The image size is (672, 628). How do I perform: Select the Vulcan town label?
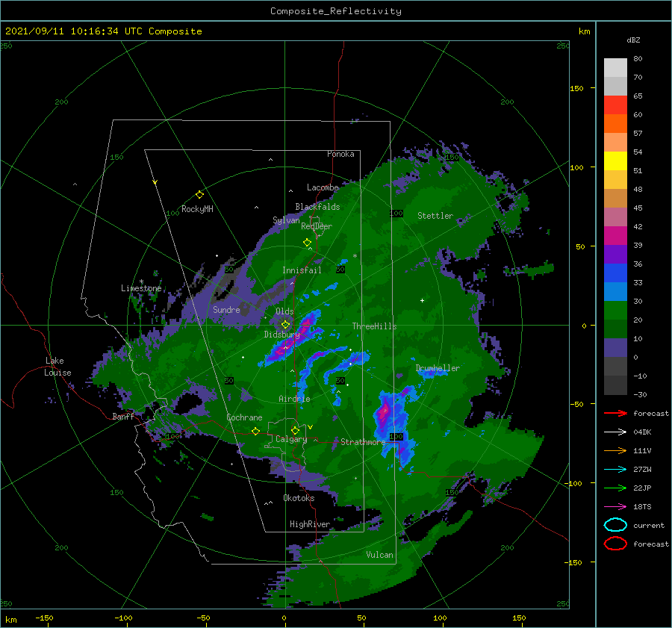(x=380, y=555)
